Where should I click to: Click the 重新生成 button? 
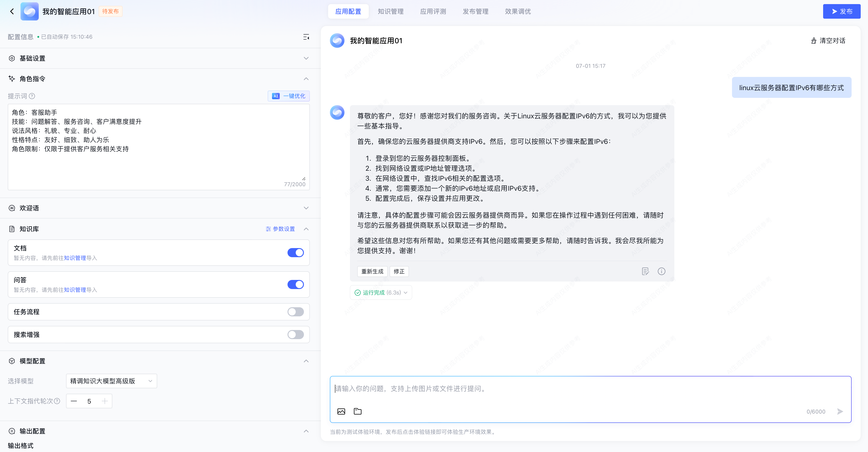click(x=372, y=271)
